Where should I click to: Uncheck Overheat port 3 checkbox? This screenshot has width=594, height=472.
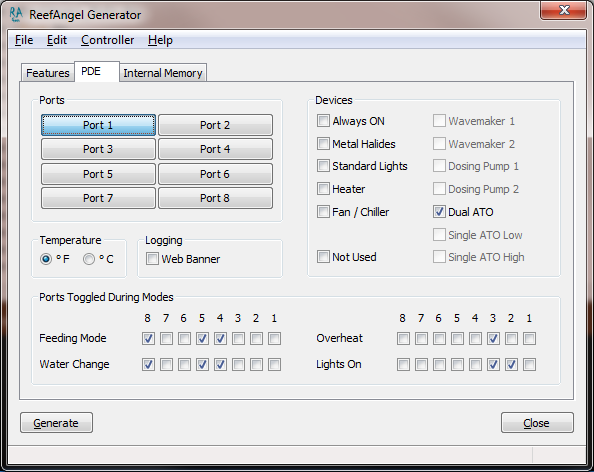tap(493, 338)
